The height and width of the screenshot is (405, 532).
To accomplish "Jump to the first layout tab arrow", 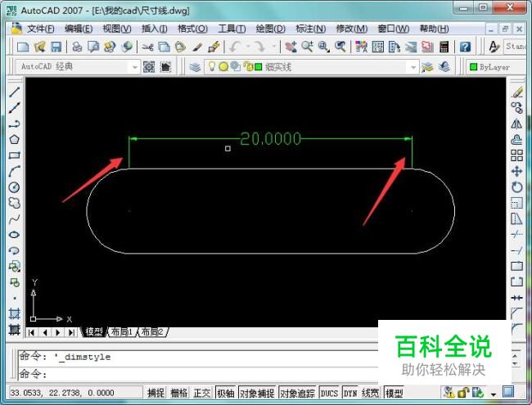I will (31, 332).
